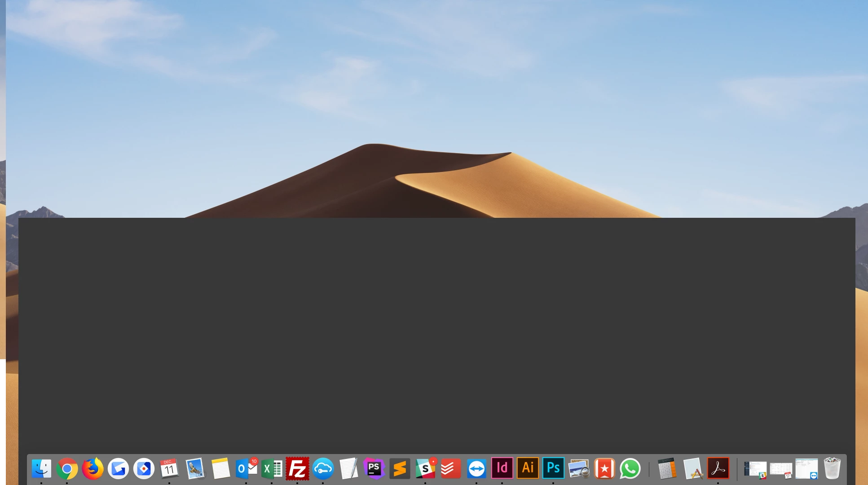This screenshot has height=485, width=868.
Task: Switch to Adobe Photoshop in dock
Action: (x=553, y=468)
